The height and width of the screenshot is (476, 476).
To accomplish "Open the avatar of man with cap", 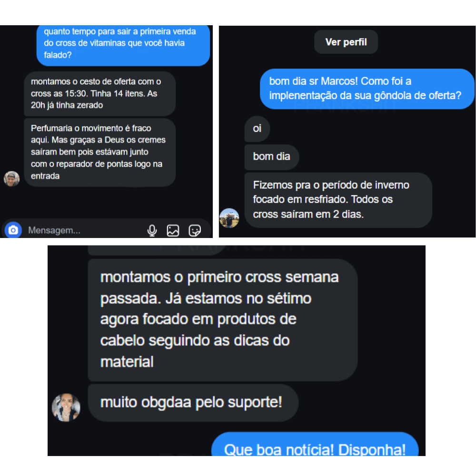I will coord(11,179).
